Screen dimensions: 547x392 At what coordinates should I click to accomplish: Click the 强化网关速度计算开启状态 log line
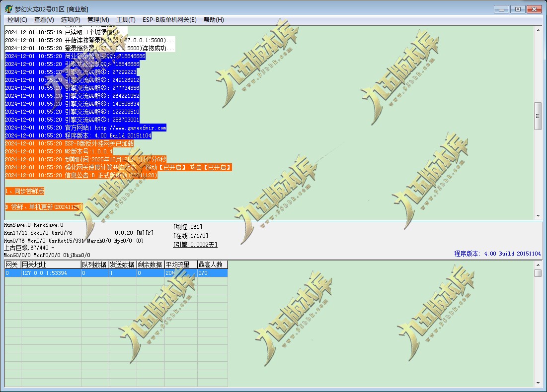click(119, 167)
